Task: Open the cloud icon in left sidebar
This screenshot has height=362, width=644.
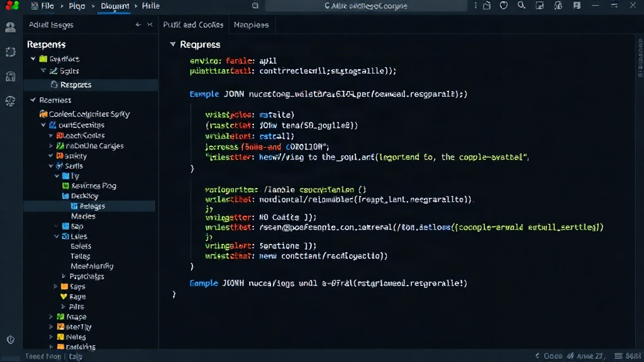Action: [10, 101]
